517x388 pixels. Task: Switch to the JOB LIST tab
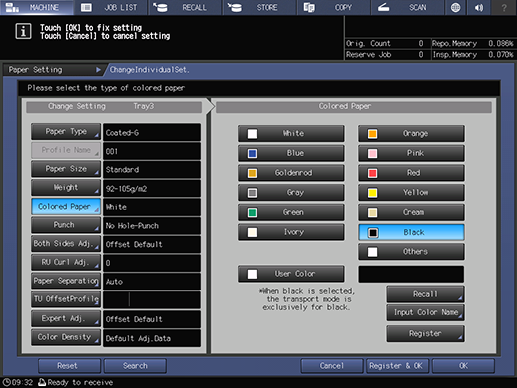(x=111, y=7)
